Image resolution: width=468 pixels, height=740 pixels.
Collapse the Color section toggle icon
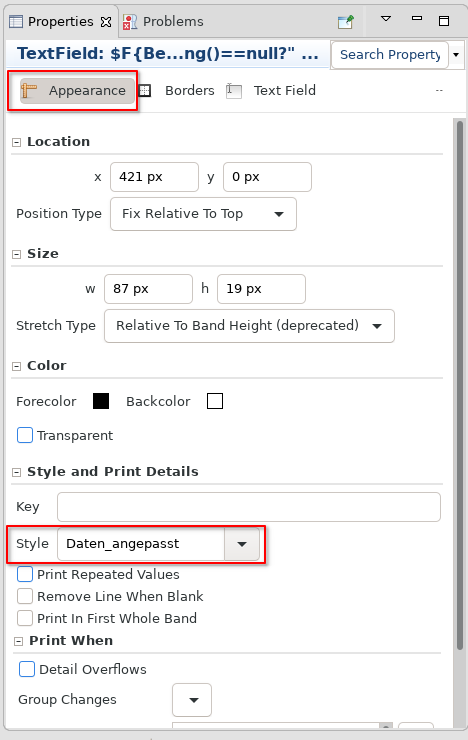click(x=17, y=366)
